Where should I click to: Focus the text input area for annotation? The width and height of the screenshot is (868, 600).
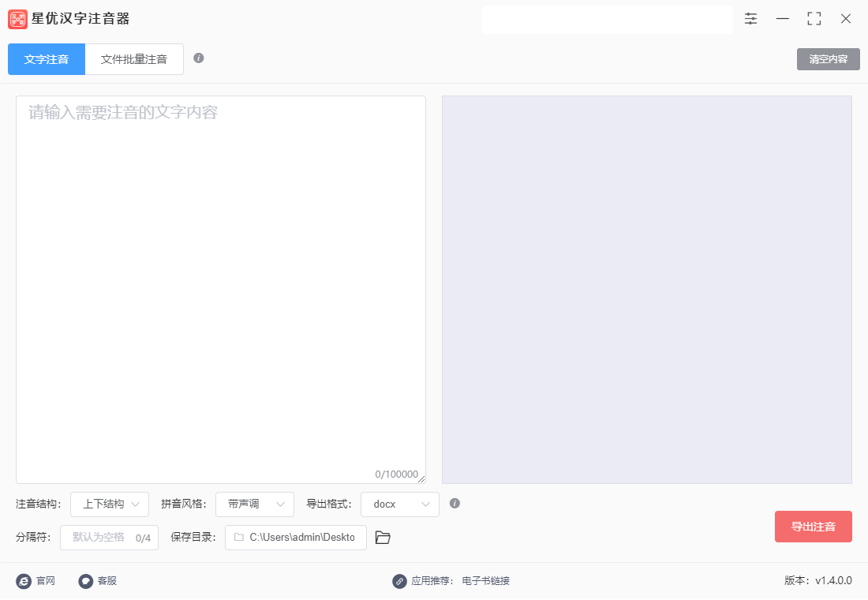tap(221, 290)
